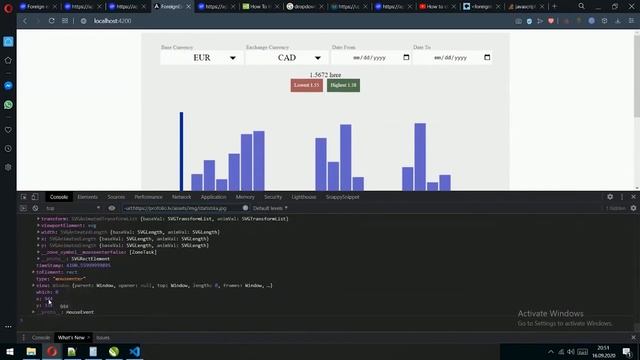The height and width of the screenshot is (360, 640).
Task: Click the heart icon in the address bar
Action: click(x=551, y=21)
